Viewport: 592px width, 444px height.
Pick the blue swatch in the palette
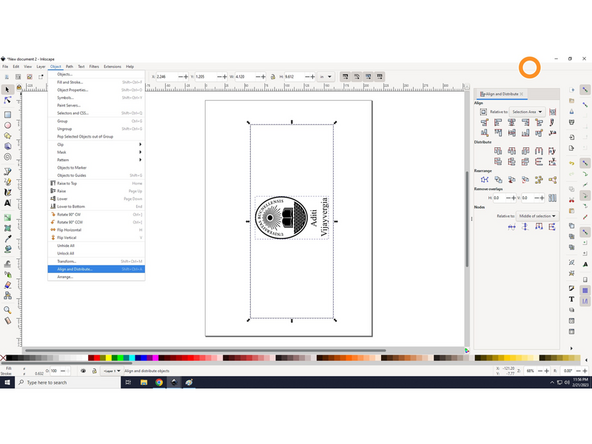click(x=143, y=358)
